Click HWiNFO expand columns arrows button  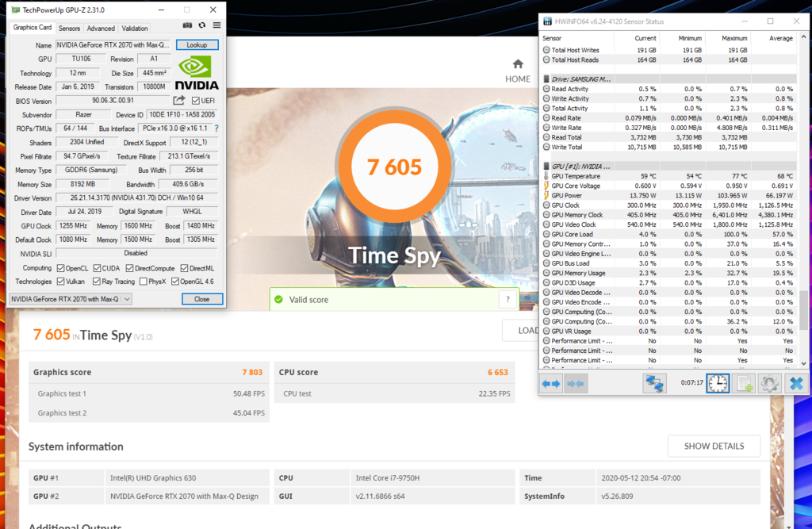pos(551,384)
